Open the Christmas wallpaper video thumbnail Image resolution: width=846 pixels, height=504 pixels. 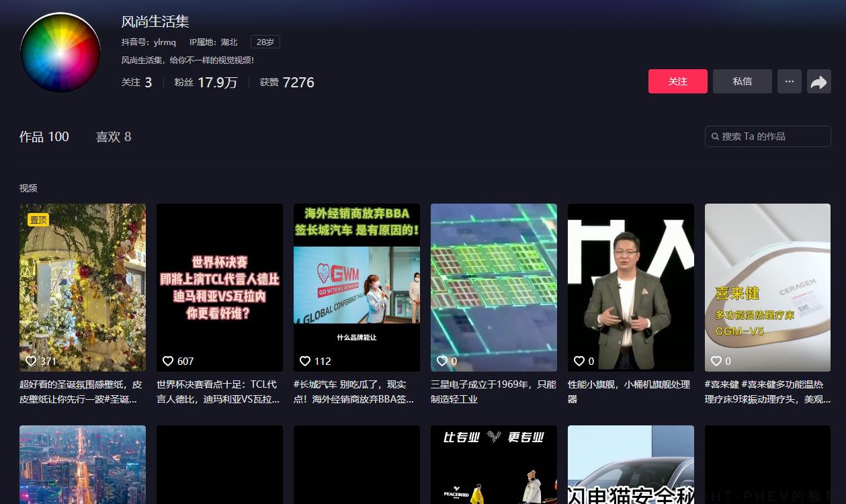83,288
